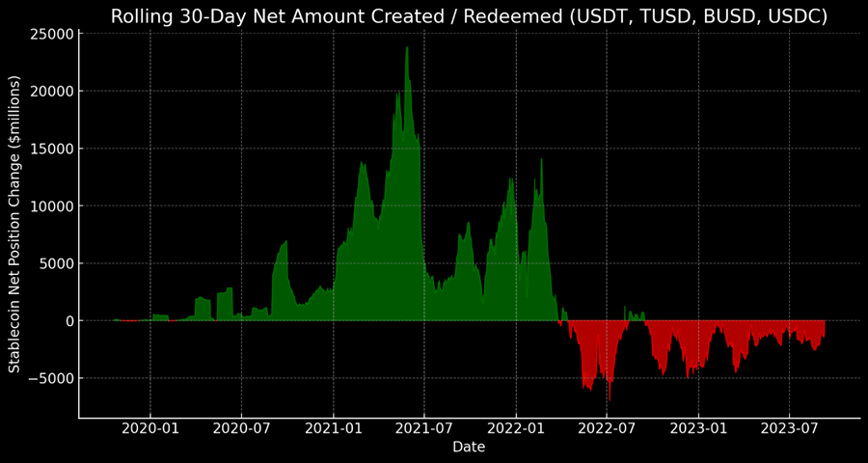
Task: Click the x-axis label 'Date'
Action: pyautogui.click(x=469, y=447)
